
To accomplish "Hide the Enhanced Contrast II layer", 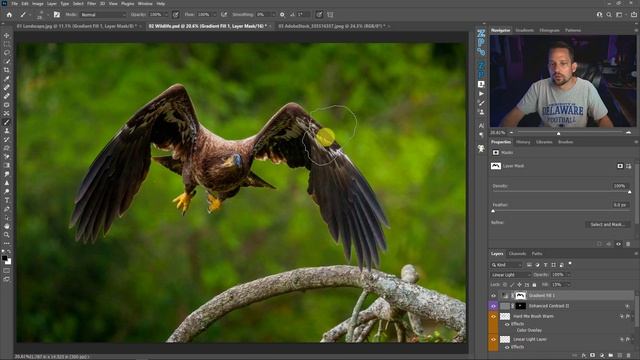I will 493,306.
